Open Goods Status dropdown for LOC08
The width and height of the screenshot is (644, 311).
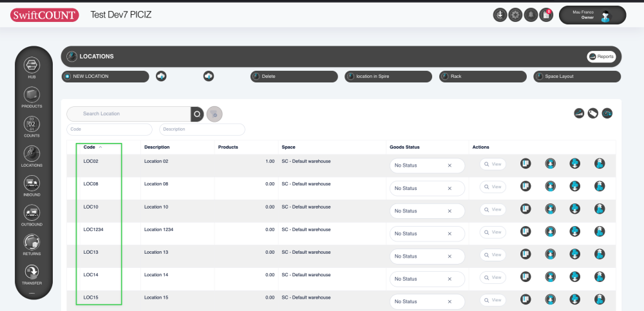coord(427,188)
